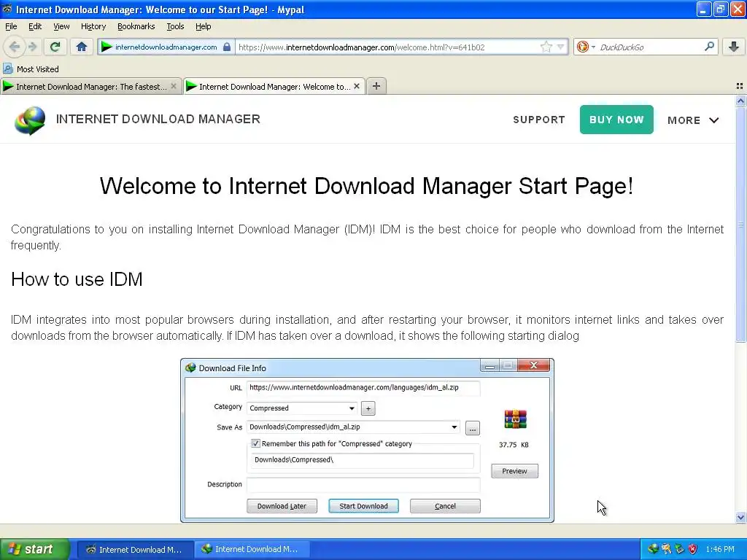Open the View menu
Image resolution: width=747 pixels, height=560 pixels.
click(x=61, y=26)
